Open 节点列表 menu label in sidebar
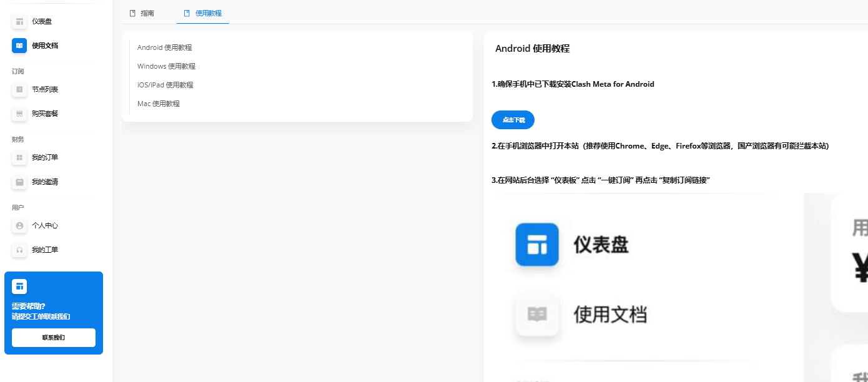Screen dimensions: 868x382 [45, 90]
